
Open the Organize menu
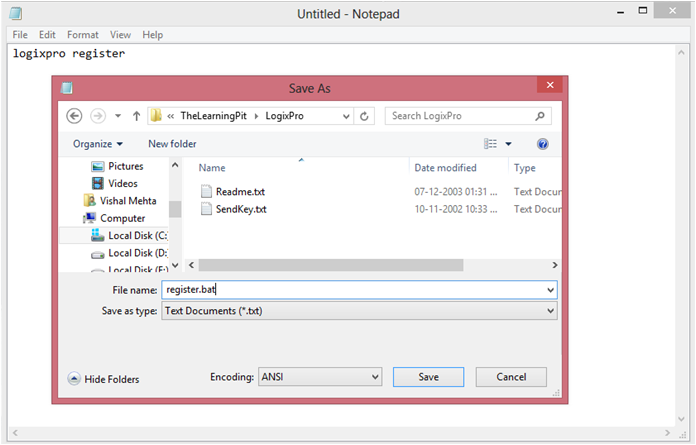point(98,144)
